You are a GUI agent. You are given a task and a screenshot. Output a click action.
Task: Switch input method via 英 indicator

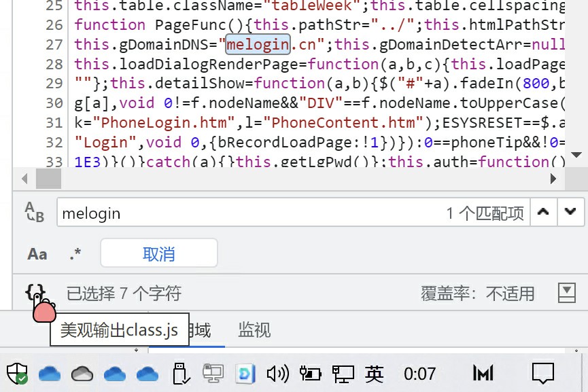coord(375,374)
